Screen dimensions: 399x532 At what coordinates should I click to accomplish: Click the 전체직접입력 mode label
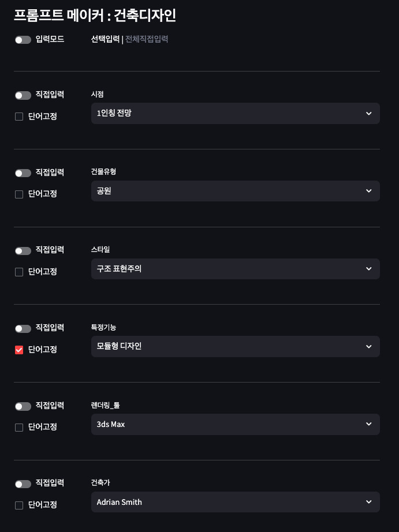click(x=147, y=39)
